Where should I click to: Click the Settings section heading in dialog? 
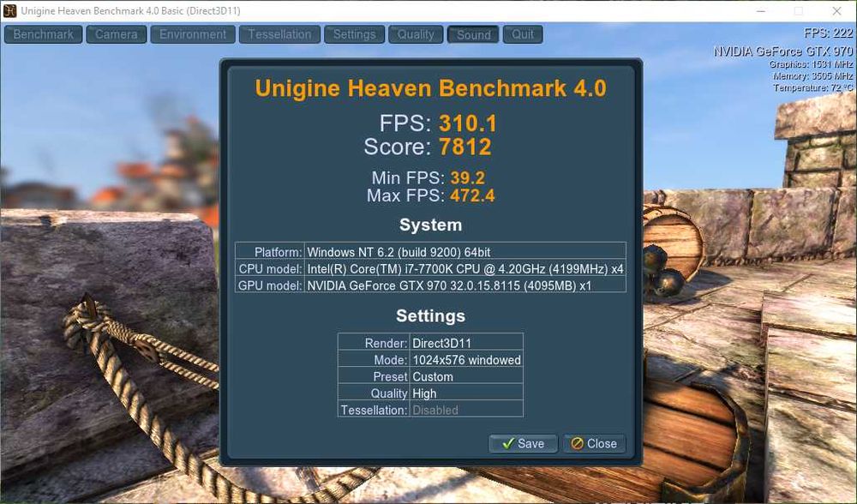point(431,316)
